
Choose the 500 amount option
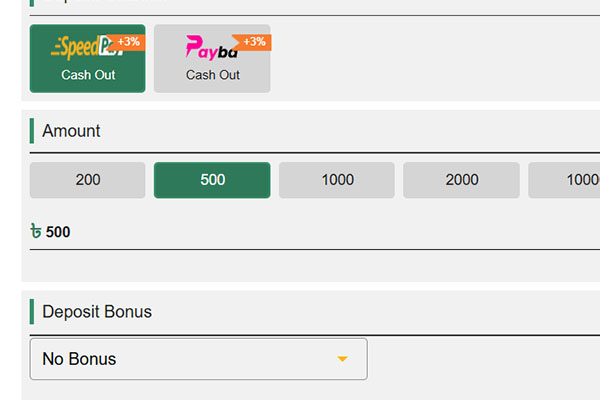(x=212, y=180)
